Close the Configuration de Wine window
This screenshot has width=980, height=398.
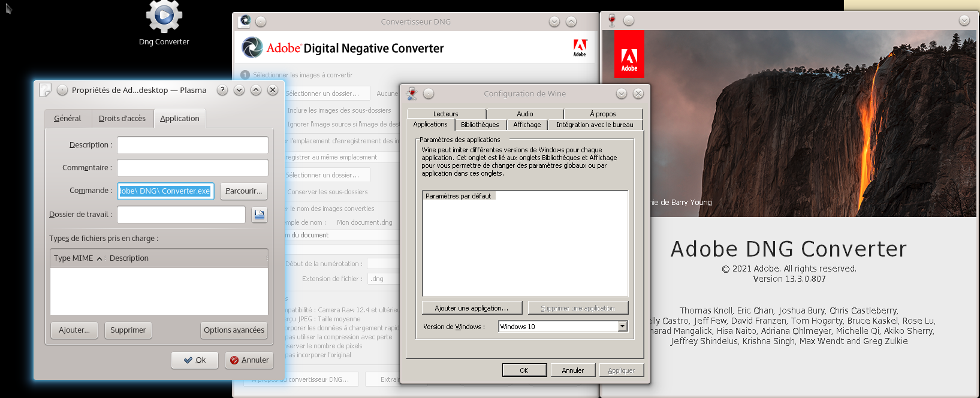pyautogui.click(x=638, y=94)
